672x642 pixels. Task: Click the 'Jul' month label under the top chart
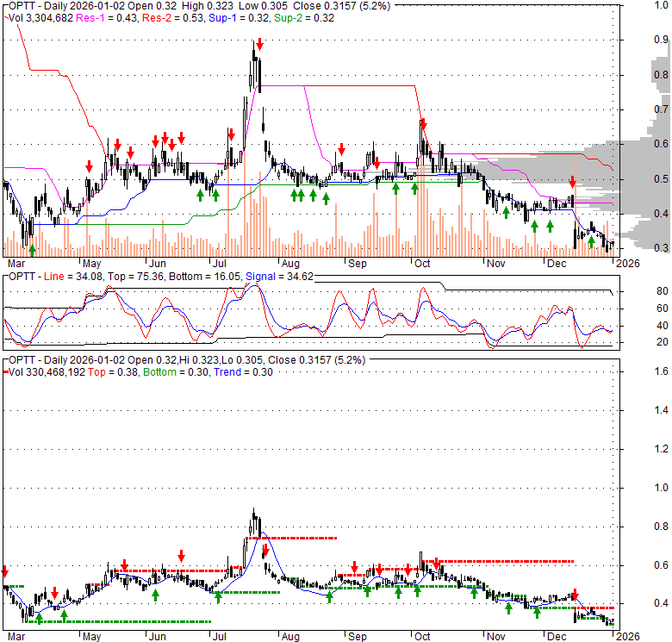pos(219,264)
